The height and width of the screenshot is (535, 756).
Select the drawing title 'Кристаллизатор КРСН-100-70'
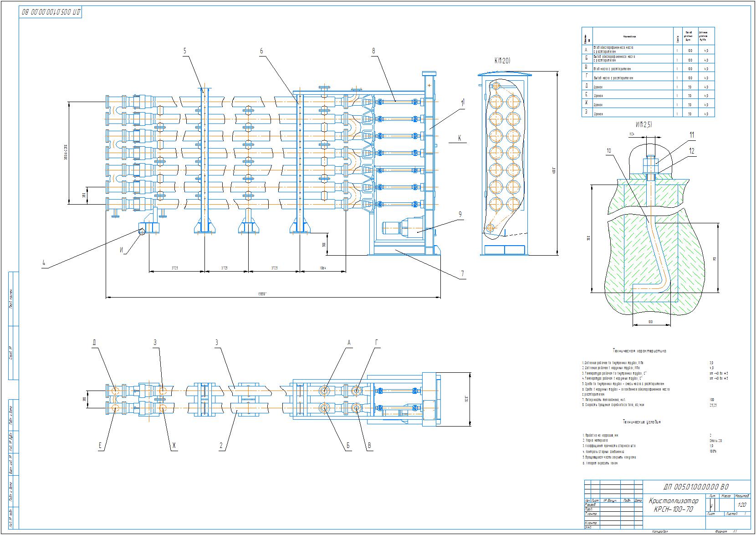click(673, 505)
